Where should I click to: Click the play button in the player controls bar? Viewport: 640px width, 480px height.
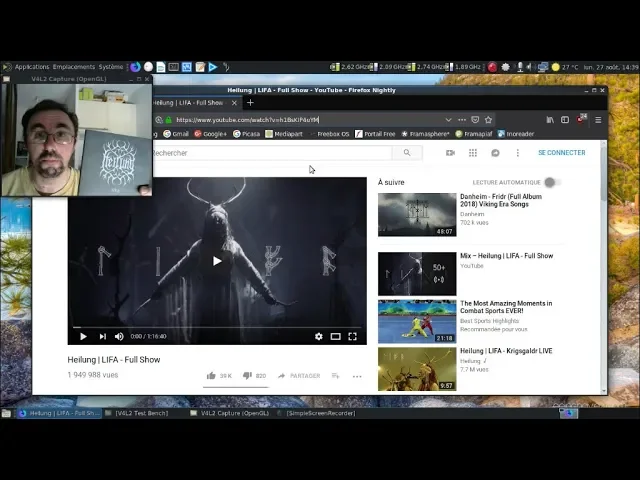pyautogui.click(x=83, y=336)
